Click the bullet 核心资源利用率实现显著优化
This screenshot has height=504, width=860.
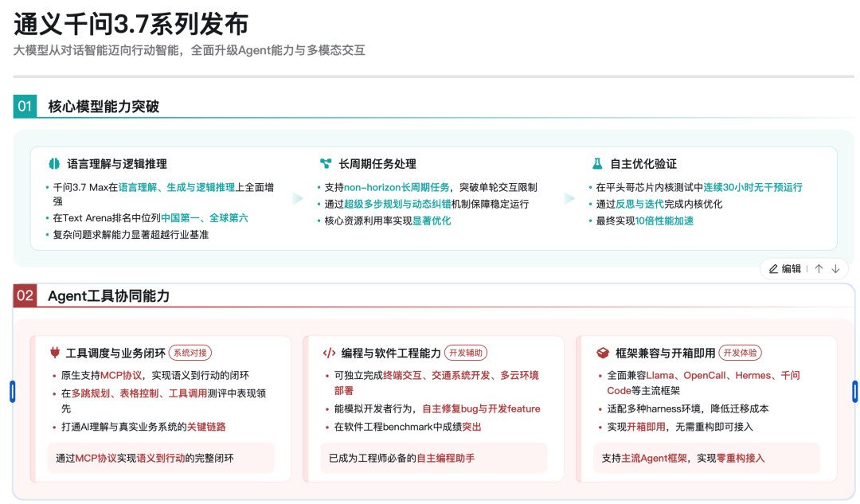388,221
